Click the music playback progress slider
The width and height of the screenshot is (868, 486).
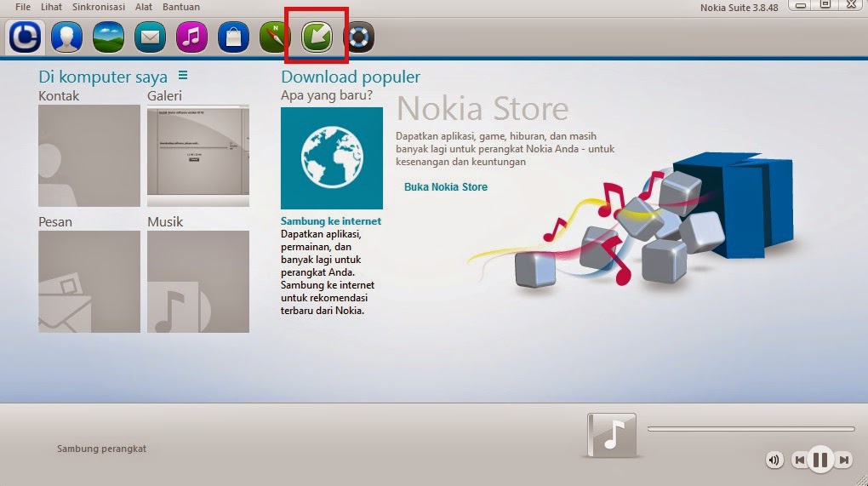point(751,428)
